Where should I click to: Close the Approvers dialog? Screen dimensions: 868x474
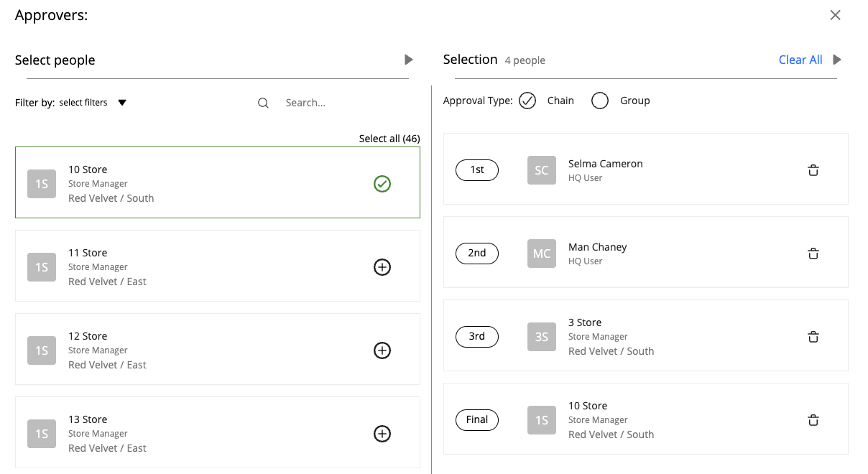[x=835, y=15]
